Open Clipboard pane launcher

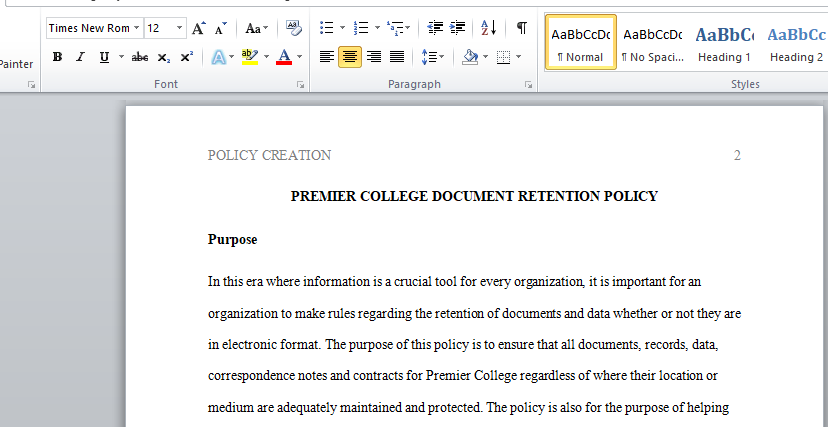coord(32,84)
